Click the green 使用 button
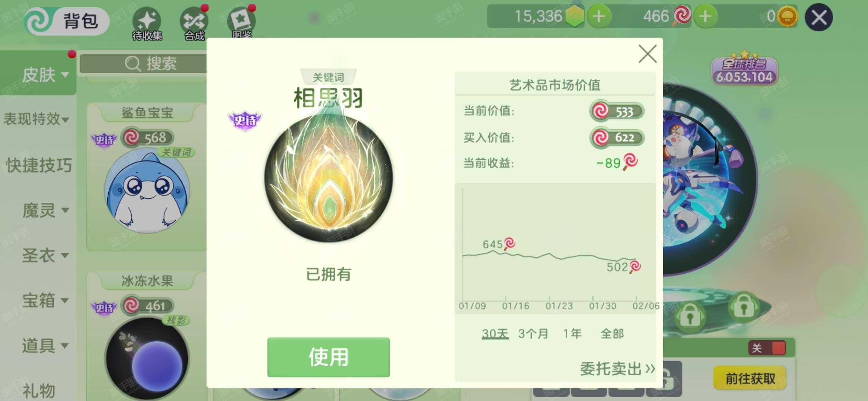Screen dimensions: 868x401 point(328,357)
